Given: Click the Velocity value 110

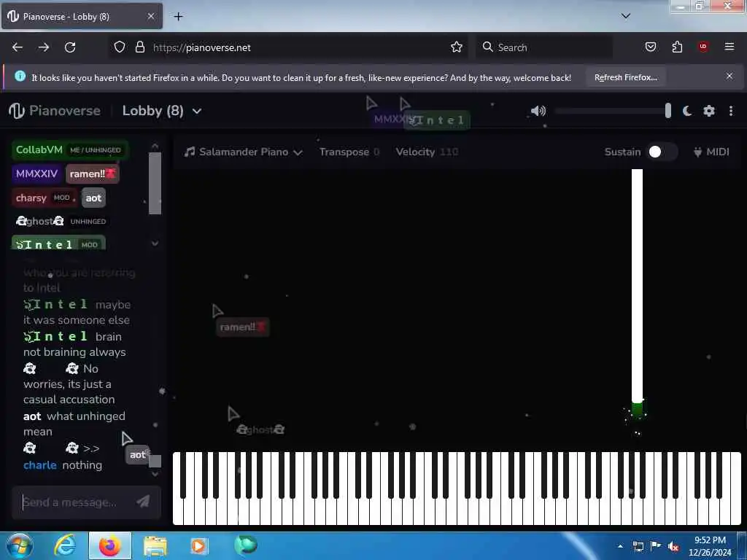Looking at the screenshot, I should 449,152.
